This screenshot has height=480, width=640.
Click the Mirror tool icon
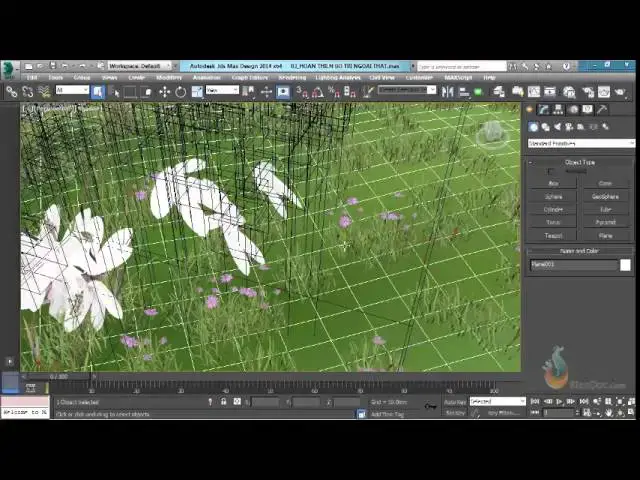click(x=447, y=92)
